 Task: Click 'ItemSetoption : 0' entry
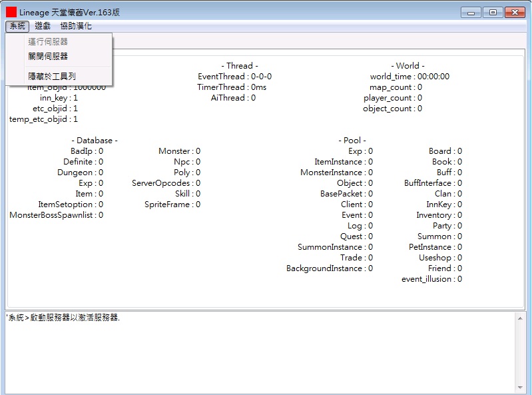point(71,204)
